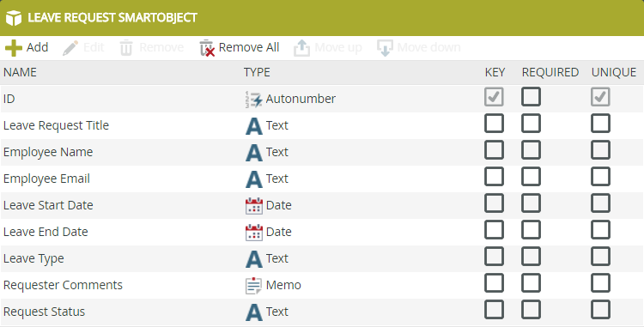The image size is (644, 327).
Task: Check Required for Leave Start Date
Action: click(x=531, y=203)
